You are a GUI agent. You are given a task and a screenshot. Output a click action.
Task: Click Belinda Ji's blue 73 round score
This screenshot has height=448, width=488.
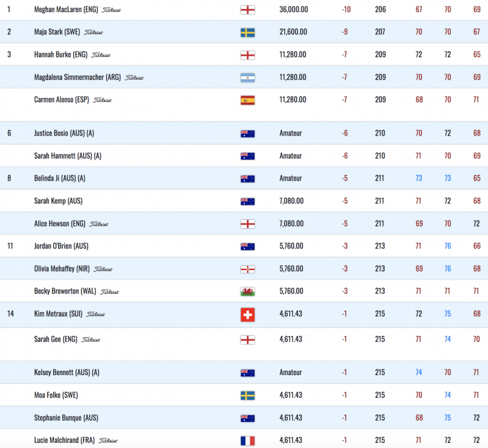[x=419, y=178]
